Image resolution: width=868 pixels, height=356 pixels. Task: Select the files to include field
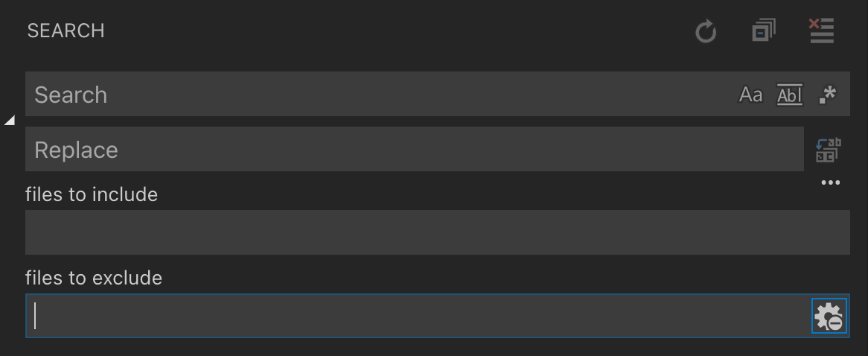437,232
